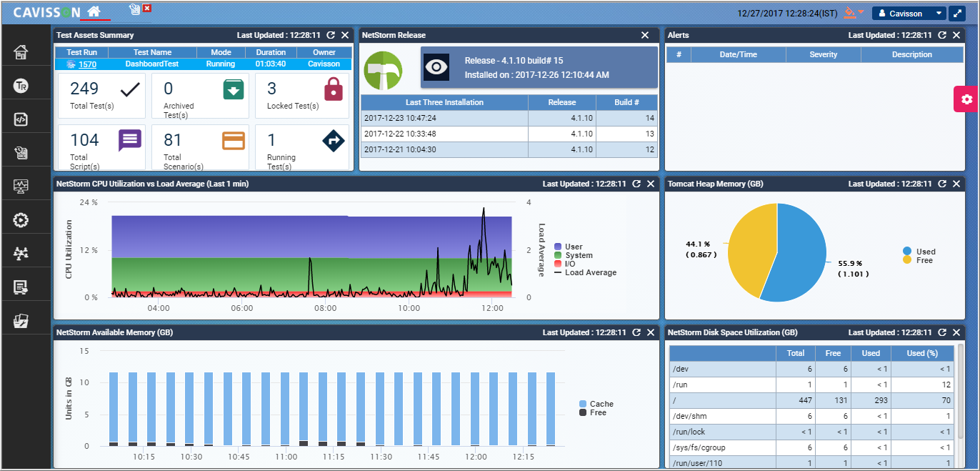Toggle the Used slice in heap memory legend
The width and height of the screenshot is (980, 471).
click(919, 252)
